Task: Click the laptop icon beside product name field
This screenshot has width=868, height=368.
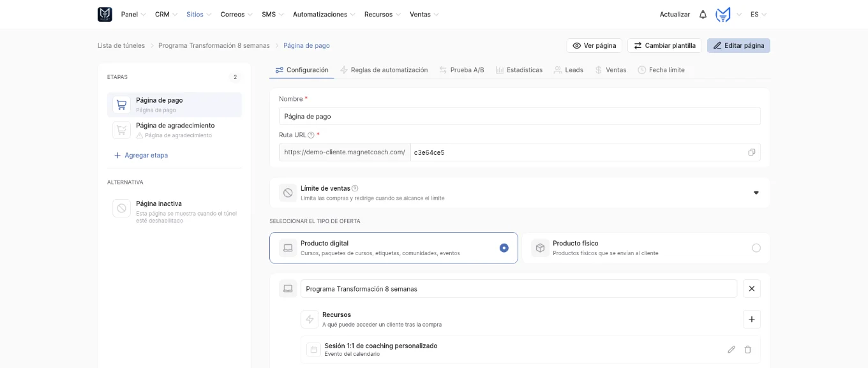Action: tap(288, 289)
